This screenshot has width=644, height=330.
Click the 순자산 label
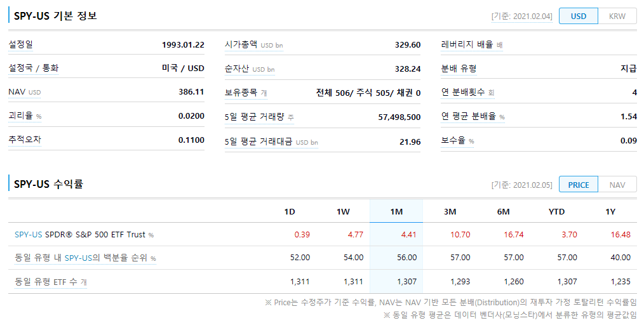tap(250, 69)
